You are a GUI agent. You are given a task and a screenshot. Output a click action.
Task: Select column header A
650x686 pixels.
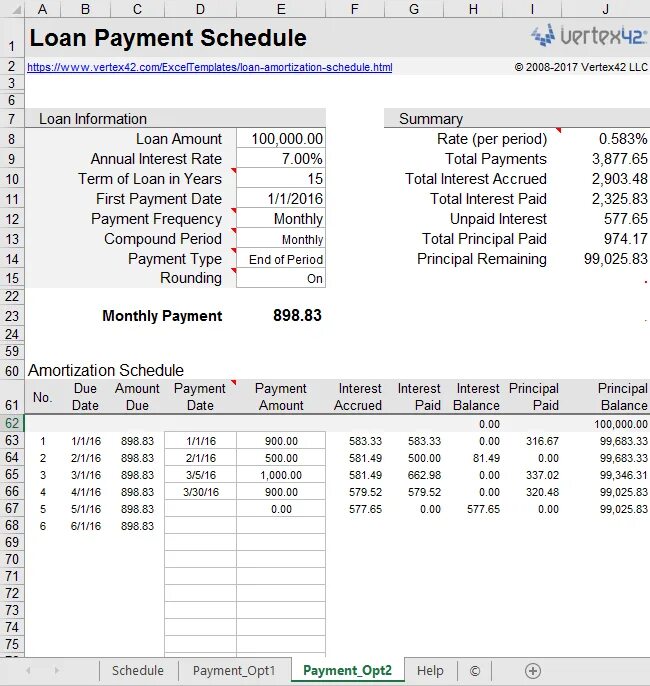tap(42, 9)
